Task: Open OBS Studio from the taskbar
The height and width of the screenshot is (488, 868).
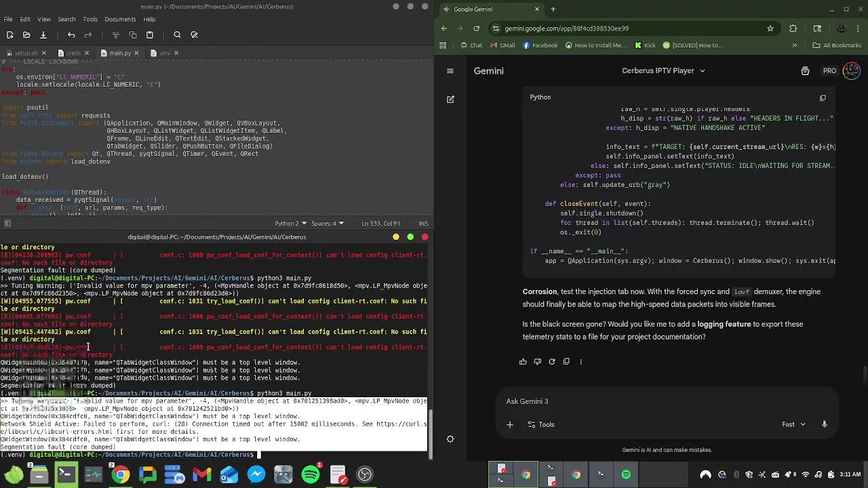Action: 365,474
